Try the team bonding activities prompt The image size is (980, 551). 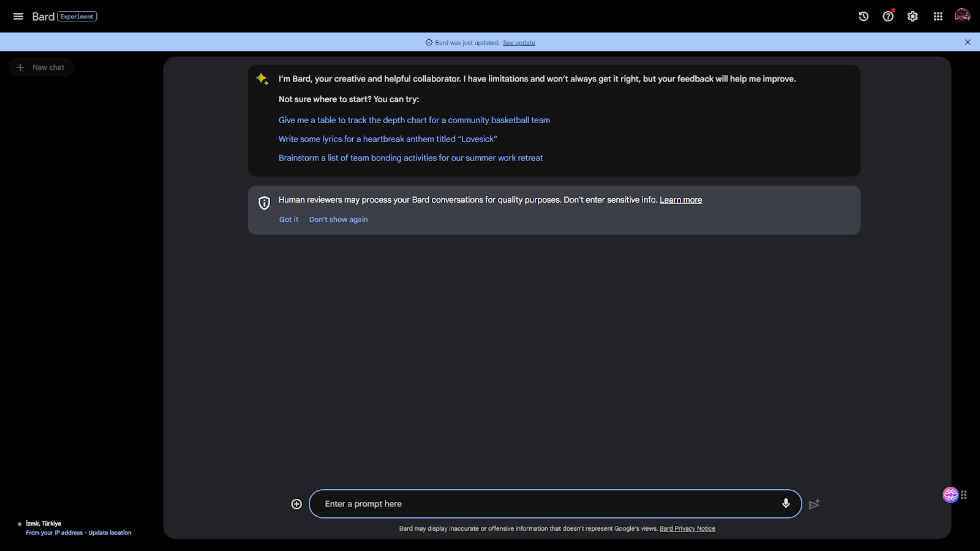pyautogui.click(x=410, y=158)
